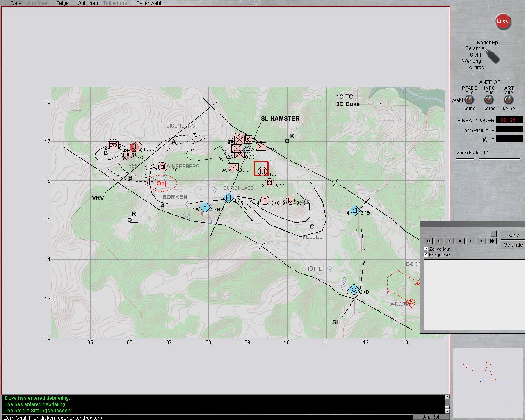Screen dimensions: 525x420
Task: Turn the Kartentyp selector knob
Action: (492, 55)
